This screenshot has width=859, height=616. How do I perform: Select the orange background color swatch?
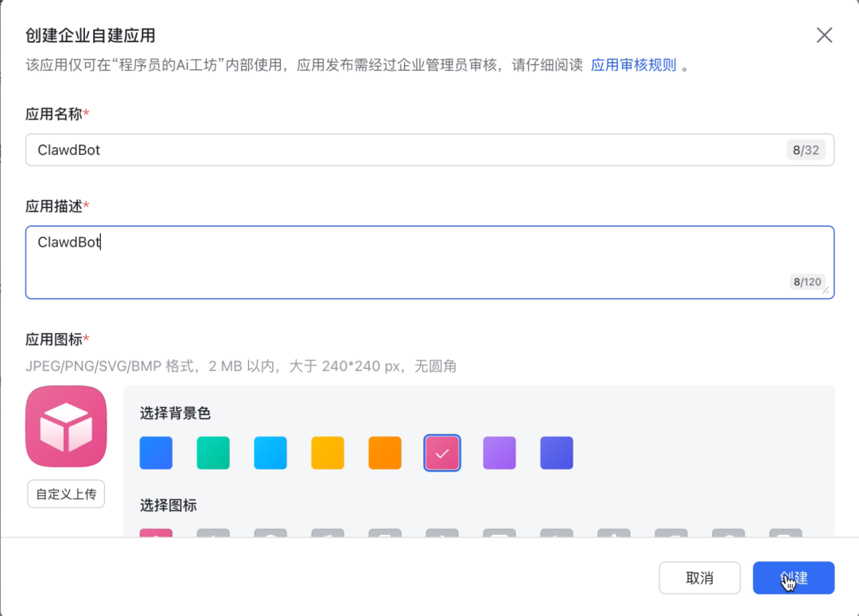[385, 453]
